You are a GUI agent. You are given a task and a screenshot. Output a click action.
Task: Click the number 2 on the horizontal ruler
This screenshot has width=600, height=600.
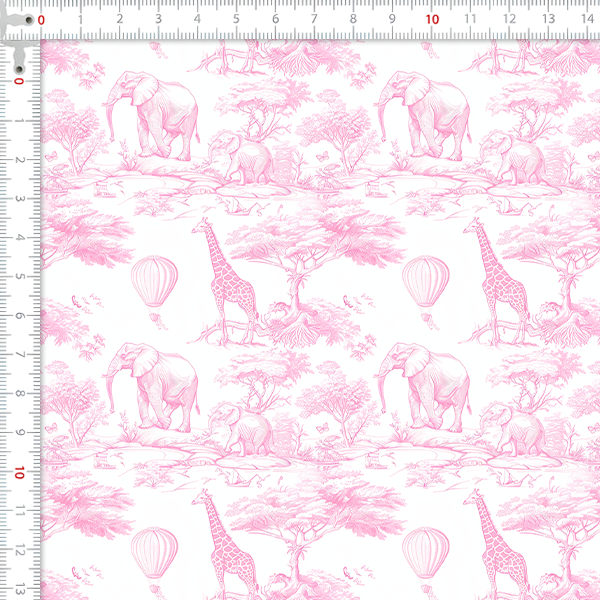[x=120, y=19]
